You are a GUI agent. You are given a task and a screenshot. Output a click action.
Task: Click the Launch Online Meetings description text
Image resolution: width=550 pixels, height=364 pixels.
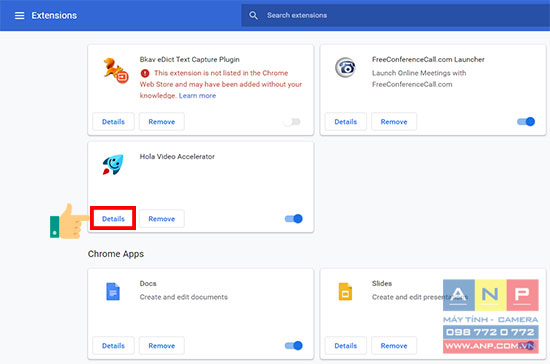(x=419, y=79)
